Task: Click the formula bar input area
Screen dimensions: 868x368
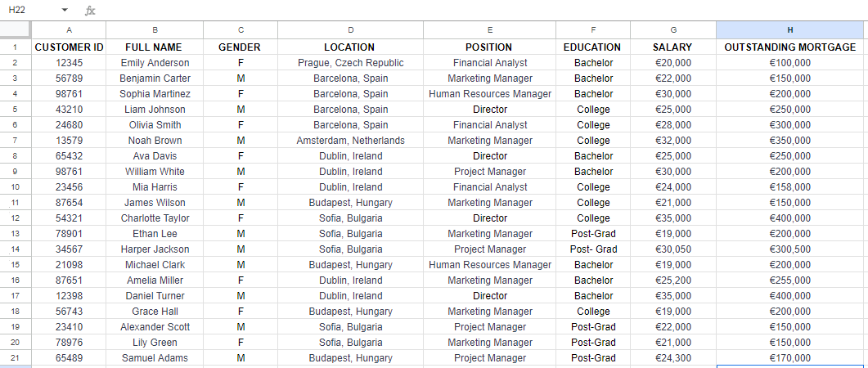Action: tap(474, 11)
